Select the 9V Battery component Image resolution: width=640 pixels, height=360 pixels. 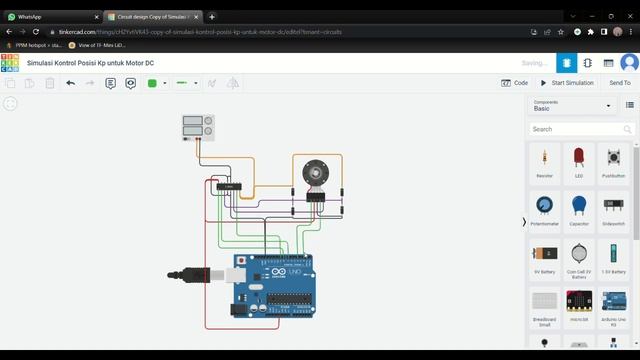(544, 260)
